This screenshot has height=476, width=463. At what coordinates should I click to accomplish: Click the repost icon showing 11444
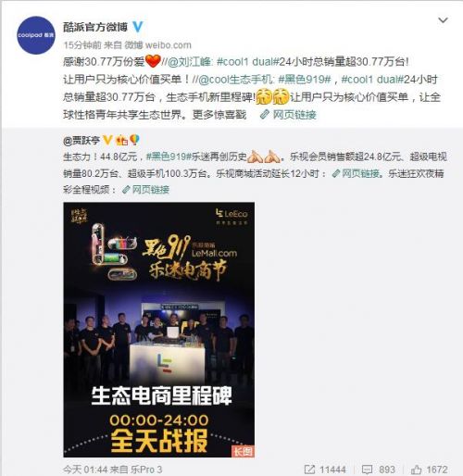pyautogui.click(x=309, y=470)
